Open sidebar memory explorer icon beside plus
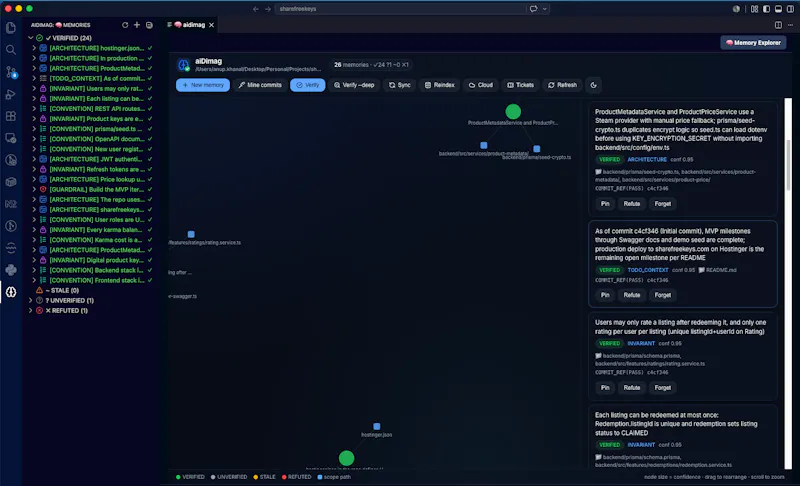The width and height of the screenshot is (800, 486). (149, 25)
